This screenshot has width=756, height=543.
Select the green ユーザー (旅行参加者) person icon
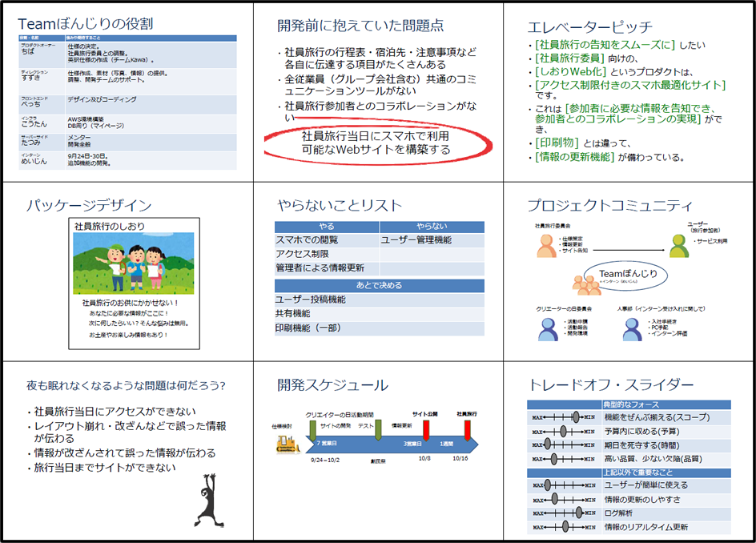(x=679, y=247)
